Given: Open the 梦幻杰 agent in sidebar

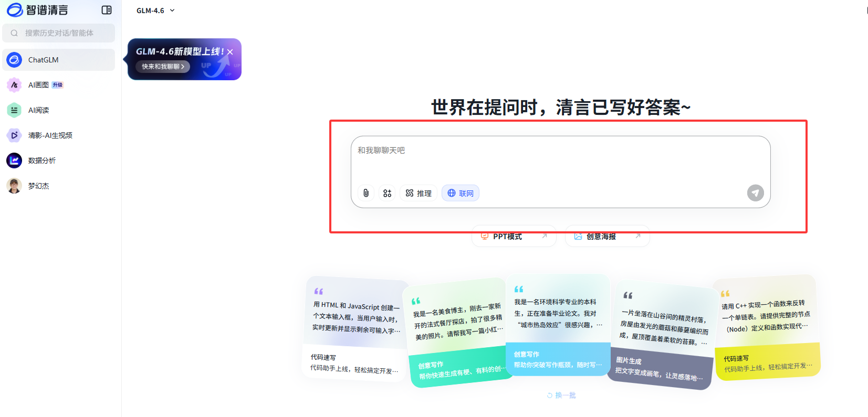Looking at the screenshot, I should pos(59,186).
